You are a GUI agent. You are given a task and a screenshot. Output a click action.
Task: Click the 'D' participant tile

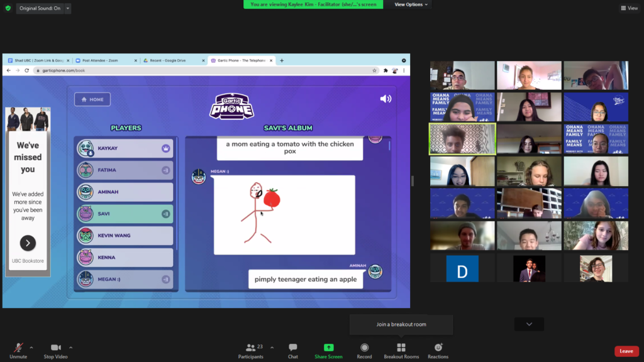click(462, 269)
